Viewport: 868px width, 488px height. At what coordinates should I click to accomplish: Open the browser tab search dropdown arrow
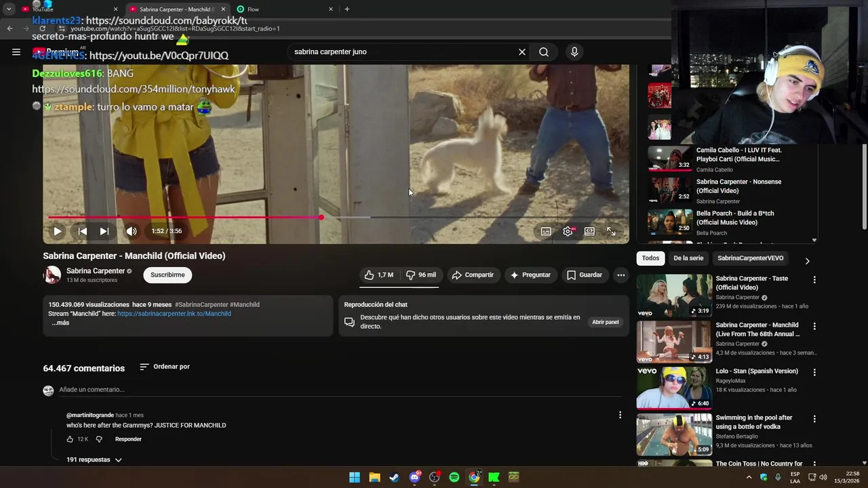click(9, 9)
